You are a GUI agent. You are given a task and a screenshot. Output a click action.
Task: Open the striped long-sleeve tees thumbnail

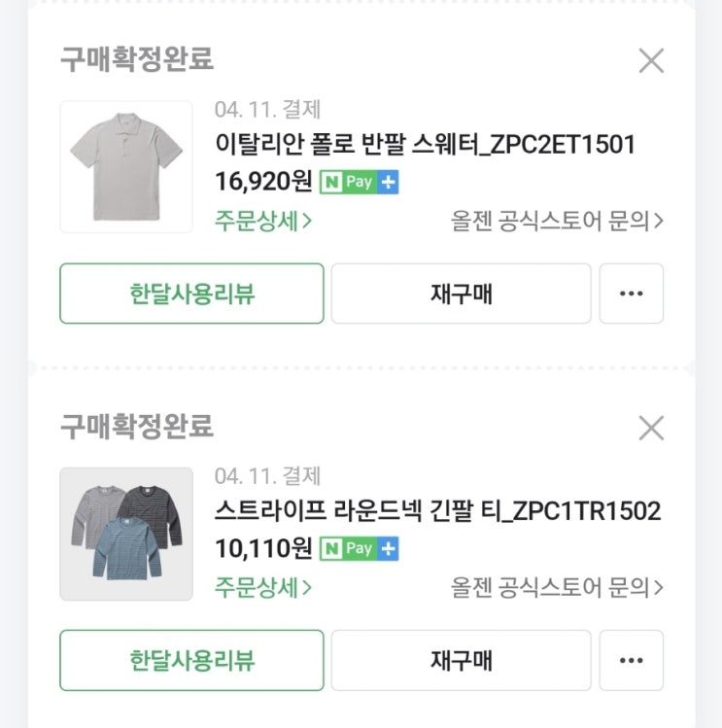(126, 534)
